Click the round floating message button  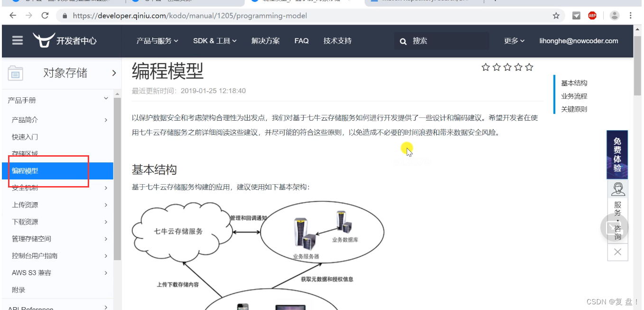pyautogui.click(x=614, y=227)
